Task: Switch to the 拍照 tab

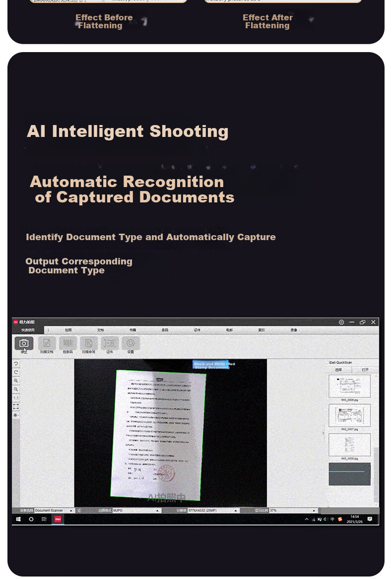Action: click(68, 330)
